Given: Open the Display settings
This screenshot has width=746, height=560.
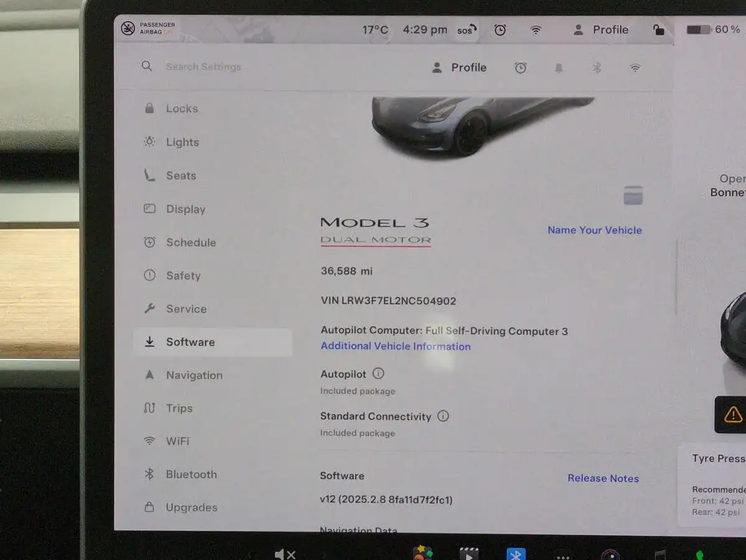Looking at the screenshot, I should (213, 209).
